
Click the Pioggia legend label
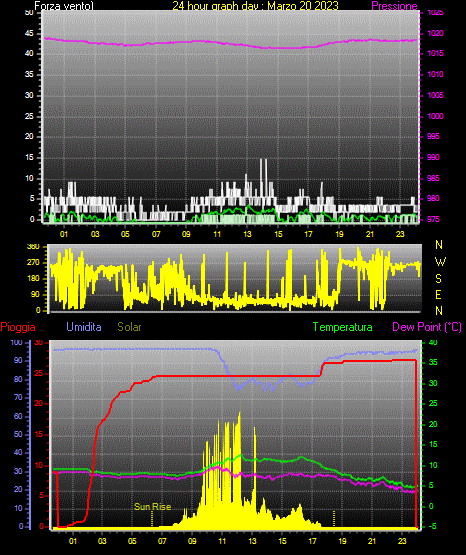[x=18, y=327]
